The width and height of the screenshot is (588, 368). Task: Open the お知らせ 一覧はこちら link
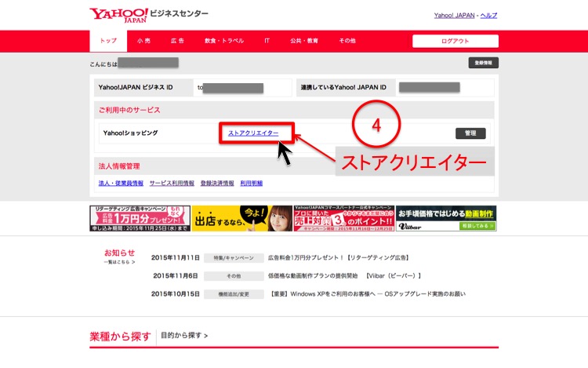click(x=120, y=262)
